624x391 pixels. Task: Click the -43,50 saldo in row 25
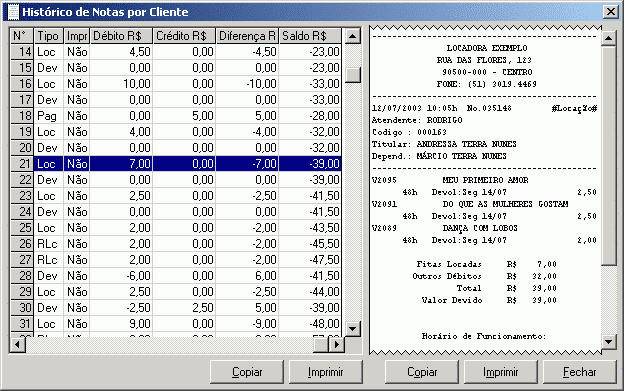tap(310, 228)
